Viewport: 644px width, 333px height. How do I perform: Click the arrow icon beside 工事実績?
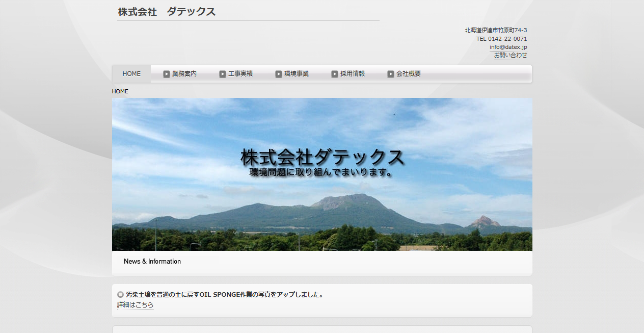223,74
